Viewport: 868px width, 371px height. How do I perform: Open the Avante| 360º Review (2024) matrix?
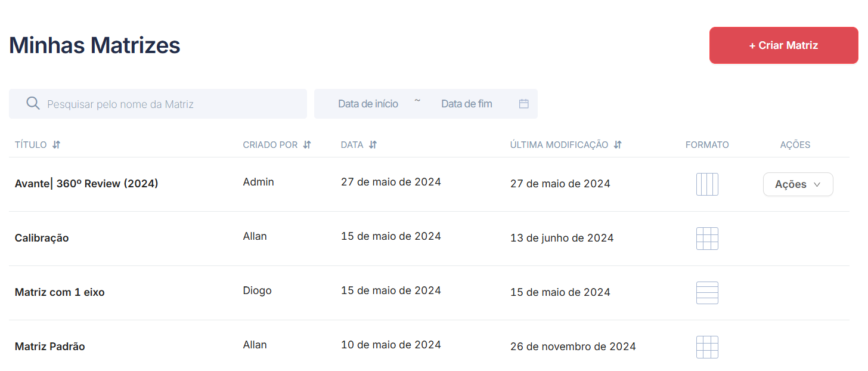tap(86, 184)
